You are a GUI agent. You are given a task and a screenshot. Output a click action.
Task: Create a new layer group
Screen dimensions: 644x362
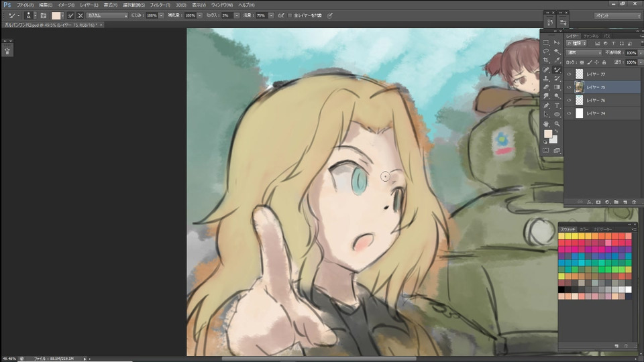616,202
